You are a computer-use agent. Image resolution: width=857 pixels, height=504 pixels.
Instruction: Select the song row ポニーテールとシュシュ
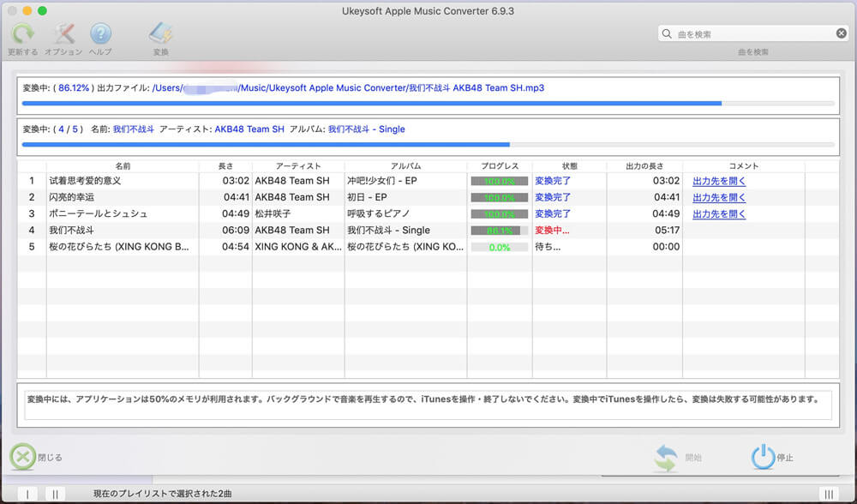(x=428, y=213)
